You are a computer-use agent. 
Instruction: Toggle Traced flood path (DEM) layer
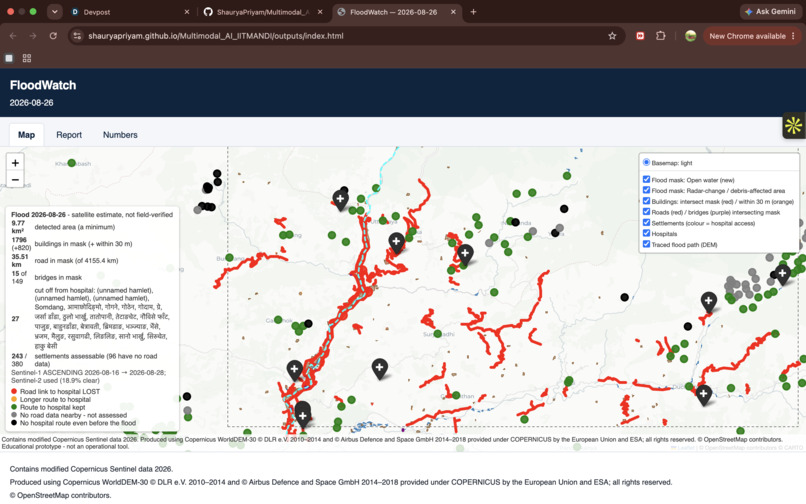tap(646, 244)
